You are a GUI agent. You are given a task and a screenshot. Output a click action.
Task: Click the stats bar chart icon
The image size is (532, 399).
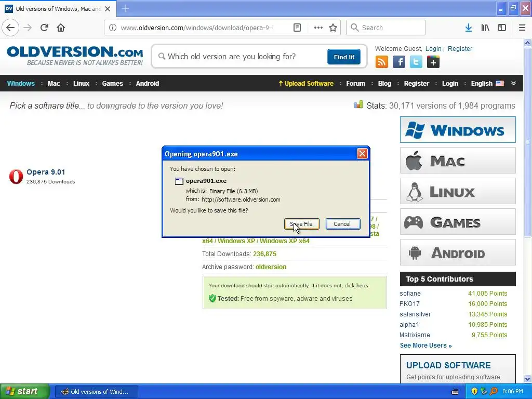pos(358,105)
